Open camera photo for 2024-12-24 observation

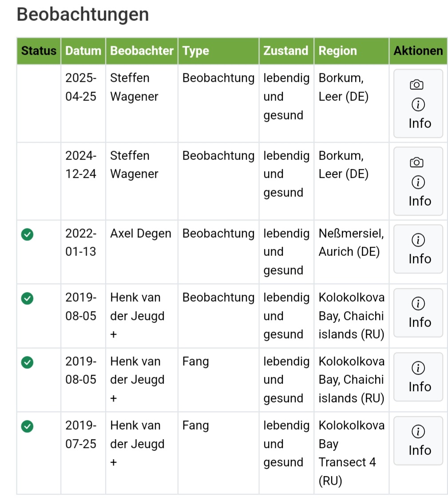click(417, 163)
